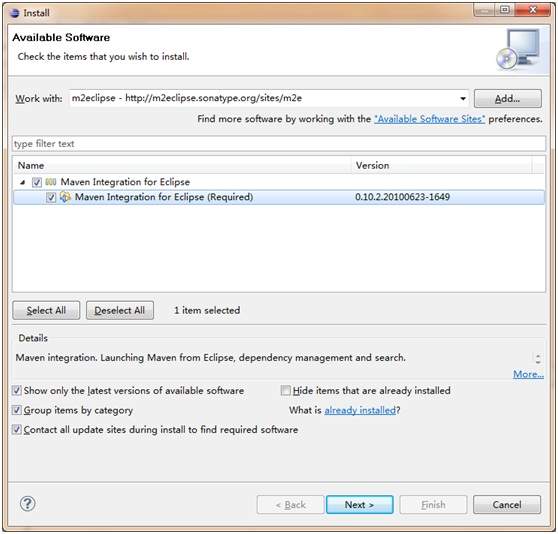
Task: Collapse the Maven Integration for Eclipse tree node
Action: 23,183
